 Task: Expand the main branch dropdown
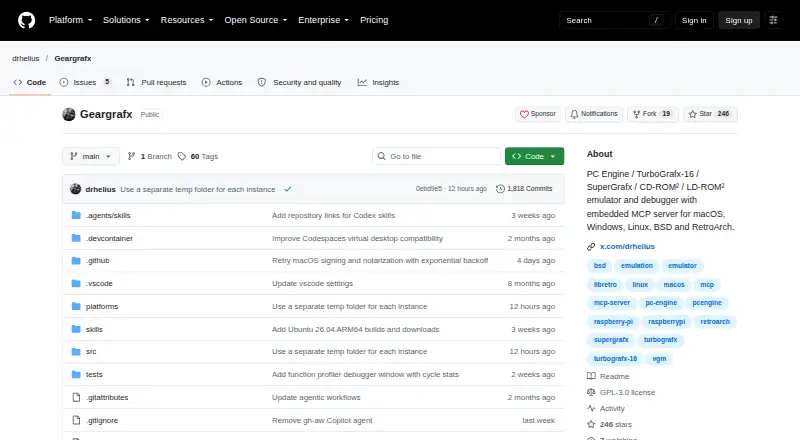pyautogui.click(x=91, y=156)
